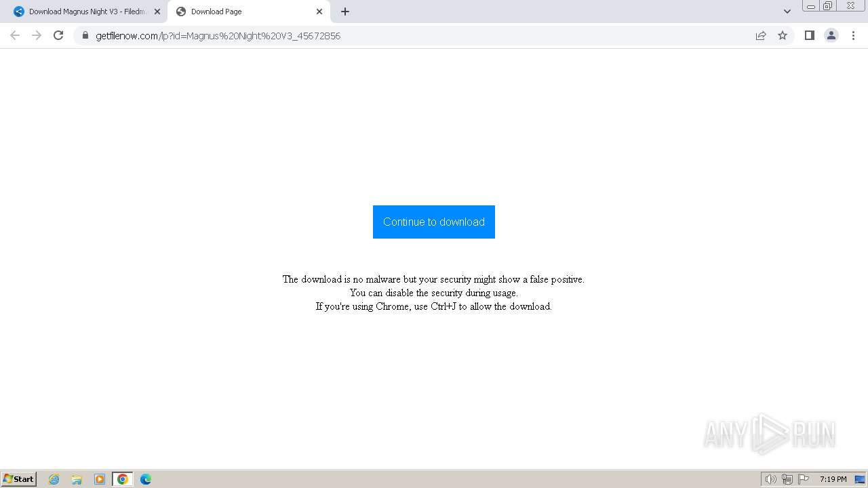Toggle the browser side panel
The image size is (868, 488).
click(809, 35)
